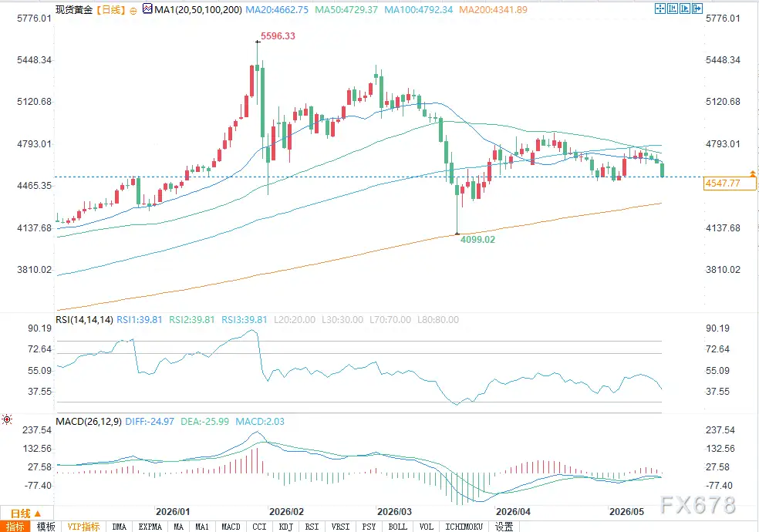The height and width of the screenshot is (532, 759).
Task: Click the L70:70.00 level label
Action: [390, 320]
